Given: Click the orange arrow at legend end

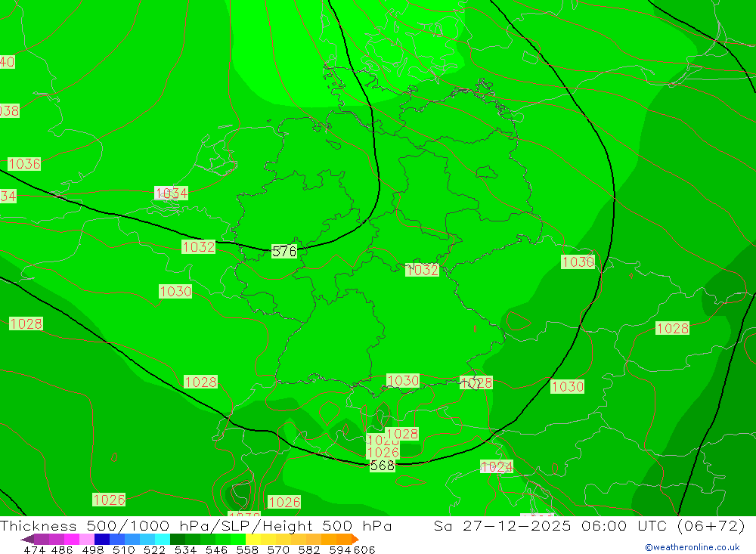Looking at the screenshot, I should tap(355, 539).
